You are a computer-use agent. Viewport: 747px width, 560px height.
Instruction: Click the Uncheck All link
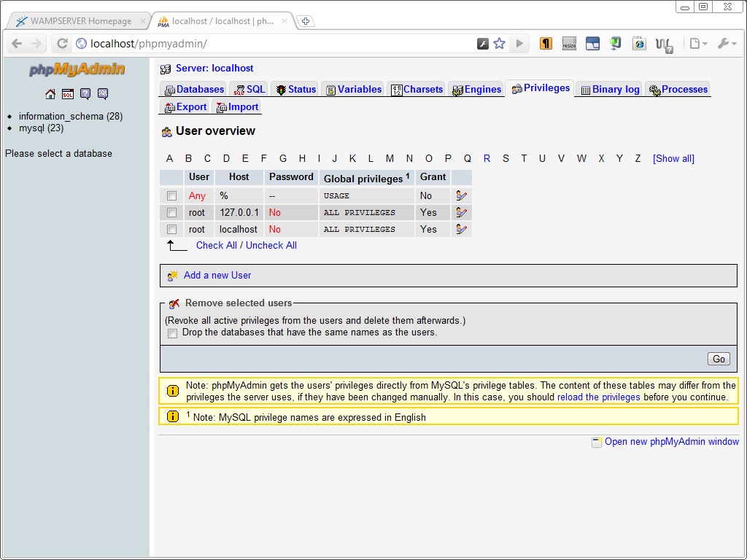pyautogui.click(x=271, y=245)
